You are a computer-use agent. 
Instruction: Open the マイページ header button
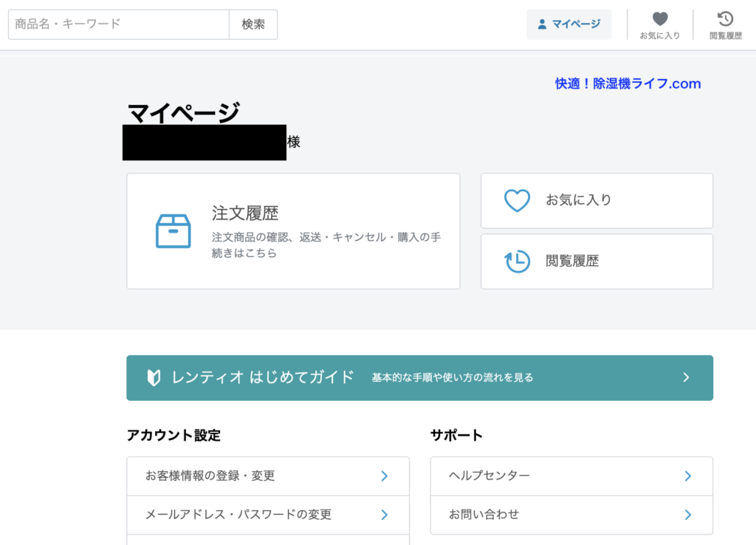568,24
